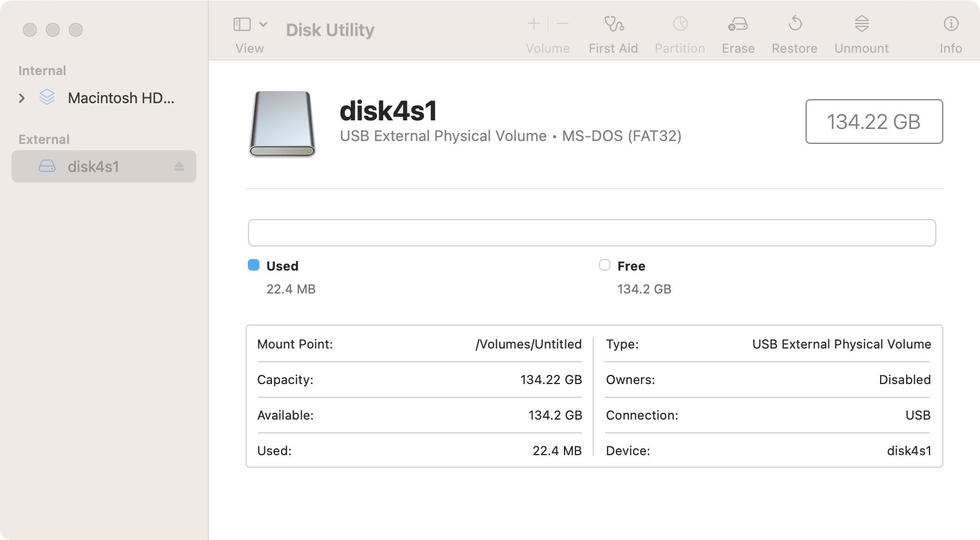Click the Capacity value 134.22 GB
Viewport: 980px width, 540px height.
coord(551,379)
